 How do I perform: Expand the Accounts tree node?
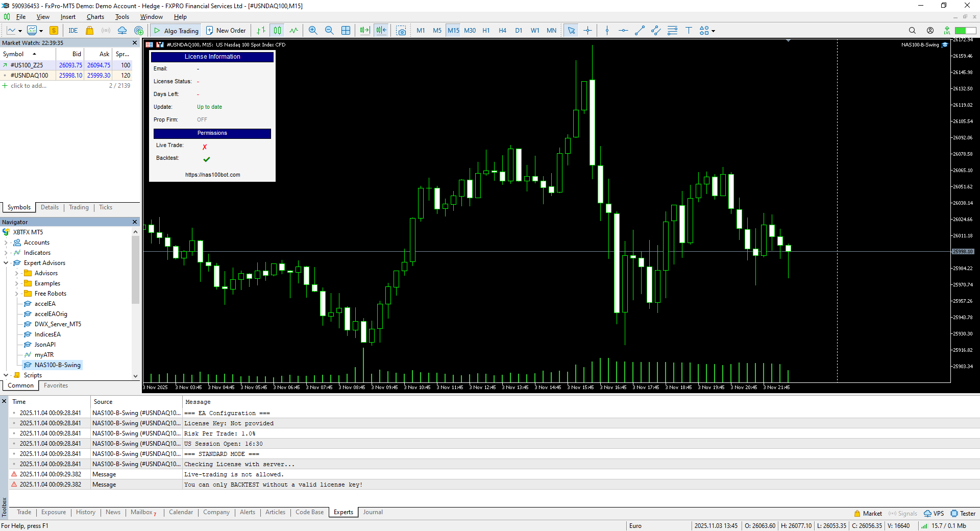(6, 243)
